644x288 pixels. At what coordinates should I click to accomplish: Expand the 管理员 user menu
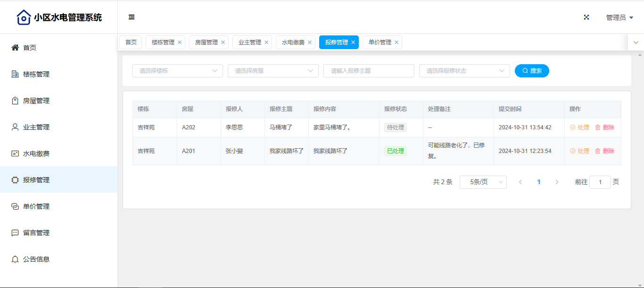[x=619, y=17]
